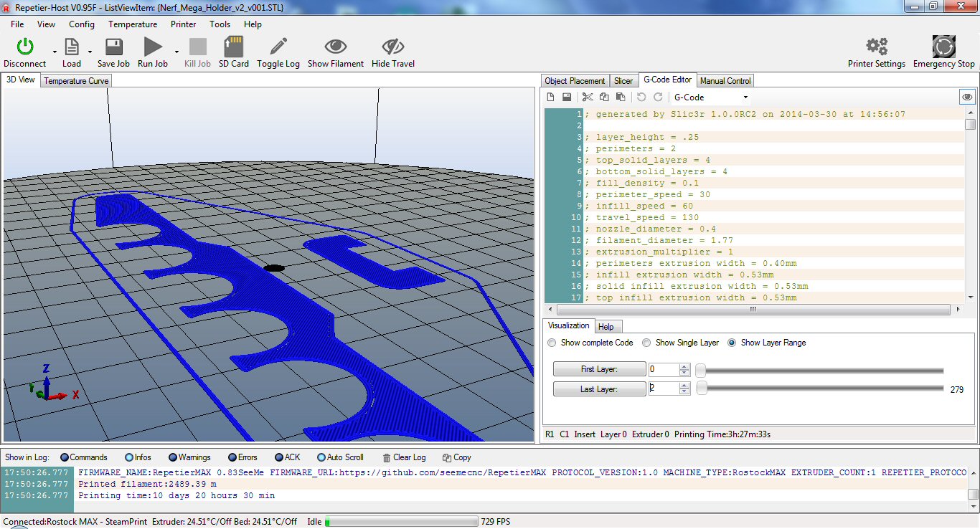Click the Hide Travel icon

point(392,47)
